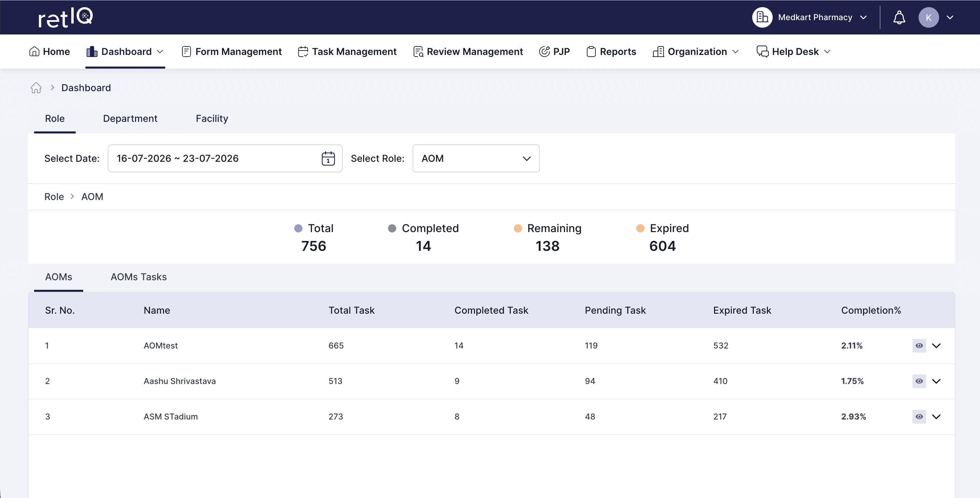Screen dimensions: 980x498
Task: Click the name ASM STadium
Action: pyautogui.click(x=170, y=416)
